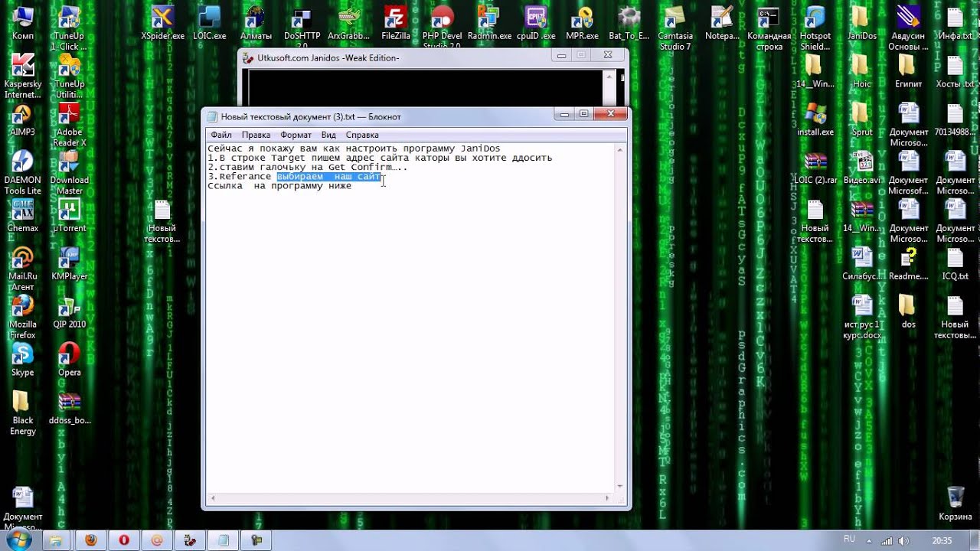The width and height of the screenshot is (980, 551).
Task: Select the FileZilla desktop icon
Action: (x=395, y=23)
